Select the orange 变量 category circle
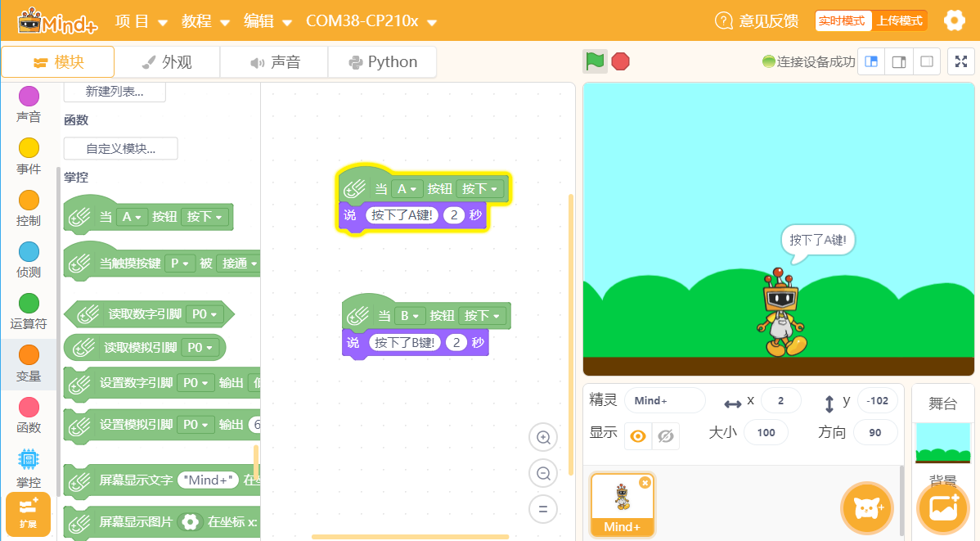980x541 pixels. coord(29,355)
